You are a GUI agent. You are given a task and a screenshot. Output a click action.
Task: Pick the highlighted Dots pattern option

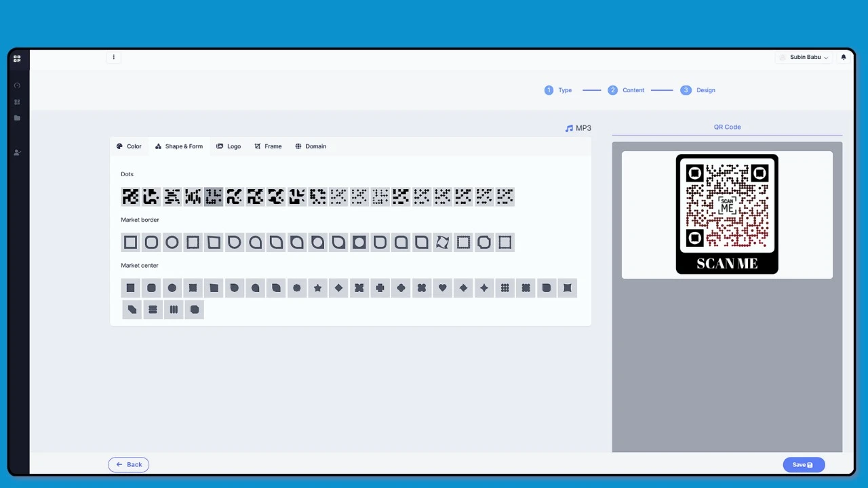point(214,197)
